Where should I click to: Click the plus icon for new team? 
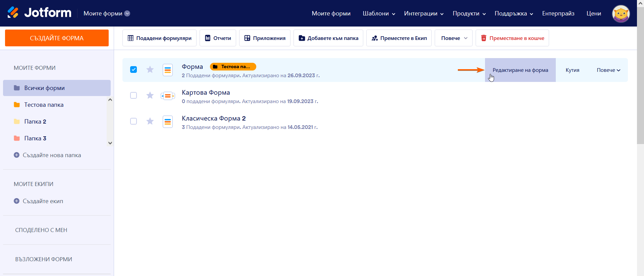16,201
